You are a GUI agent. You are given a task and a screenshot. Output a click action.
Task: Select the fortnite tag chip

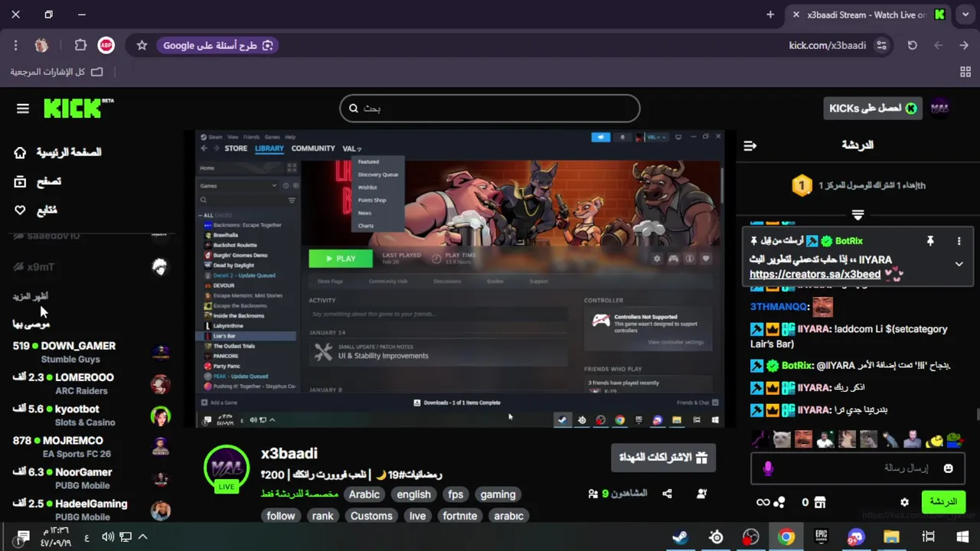(x=459, y=516)
